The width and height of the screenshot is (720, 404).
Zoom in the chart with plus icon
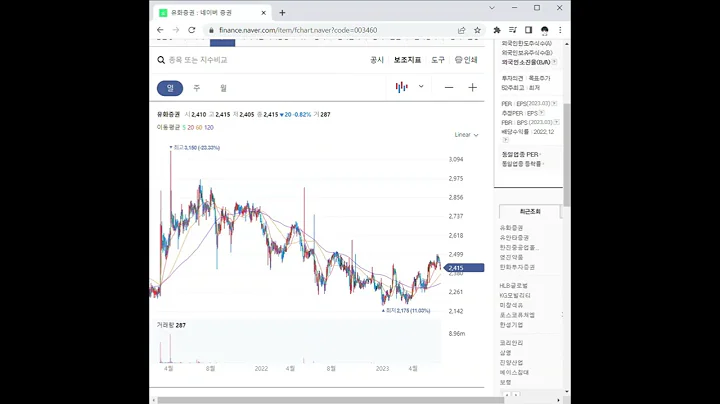pos(472,88)
